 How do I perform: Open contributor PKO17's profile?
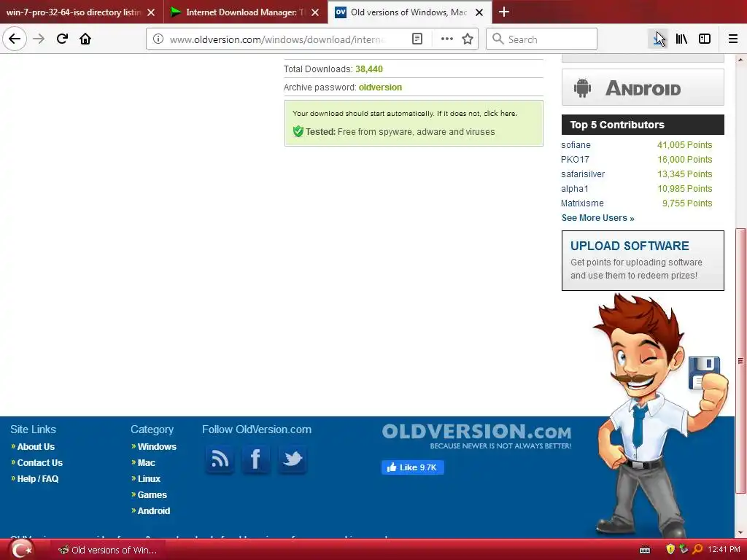click(x=575, y=160)
